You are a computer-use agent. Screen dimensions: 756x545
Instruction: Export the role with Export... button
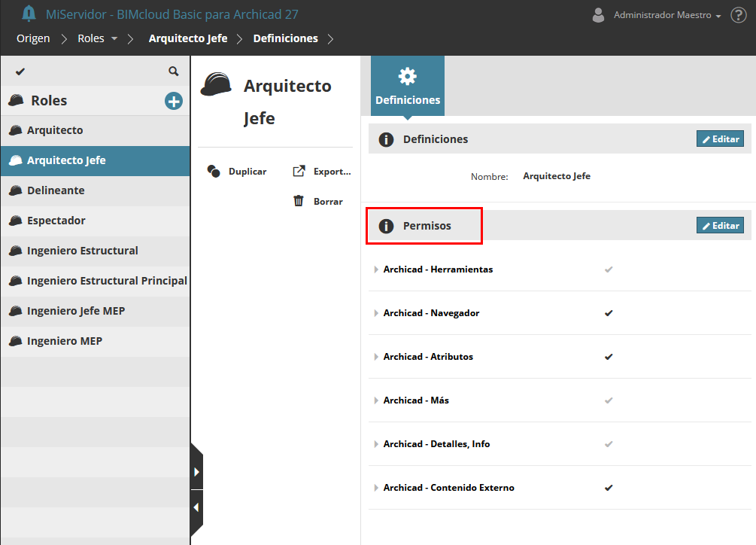point(322,172)
